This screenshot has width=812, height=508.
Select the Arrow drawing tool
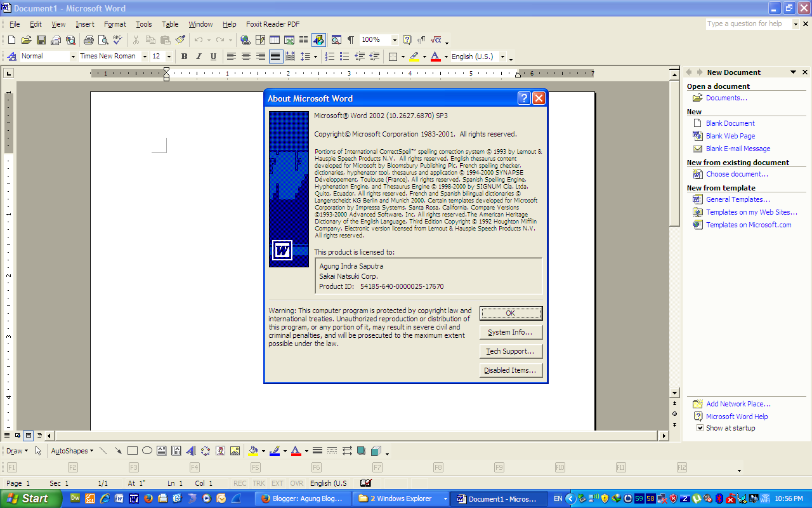point(117,451)
